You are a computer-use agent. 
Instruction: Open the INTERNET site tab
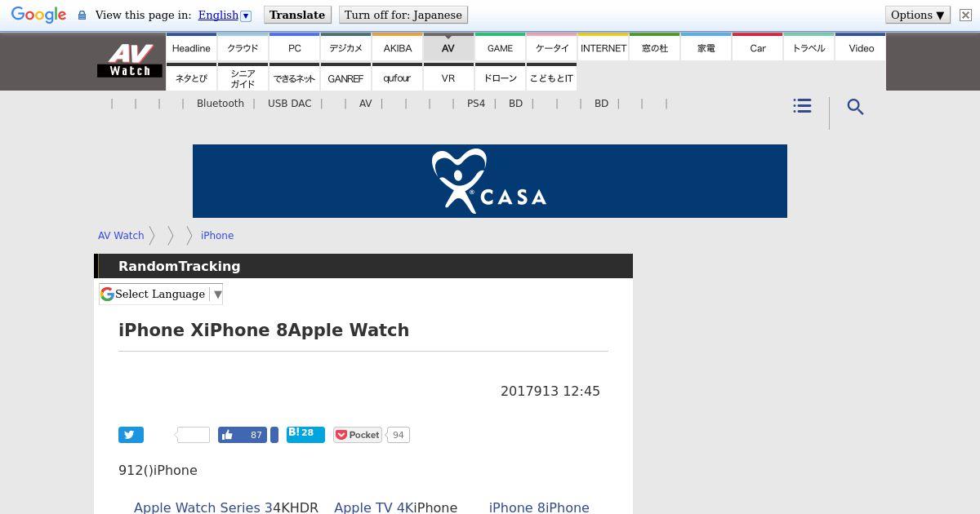(x=604, y=48)
